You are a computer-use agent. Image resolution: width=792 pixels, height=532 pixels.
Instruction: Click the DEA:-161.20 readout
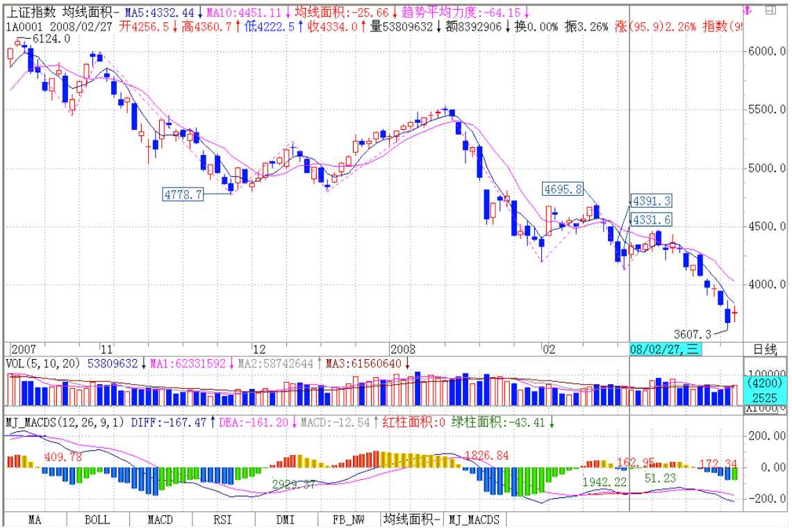(254, 422)
